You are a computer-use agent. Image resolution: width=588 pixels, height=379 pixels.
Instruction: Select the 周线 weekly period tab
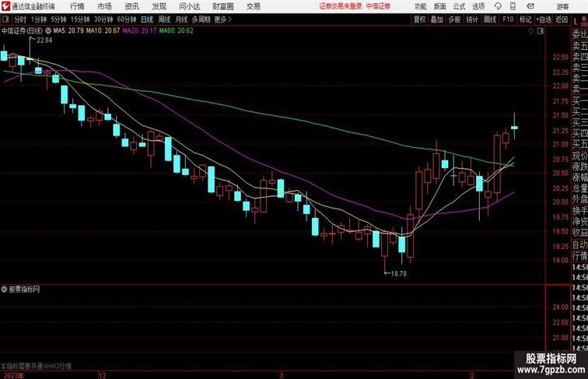click(x=164, y=19)
